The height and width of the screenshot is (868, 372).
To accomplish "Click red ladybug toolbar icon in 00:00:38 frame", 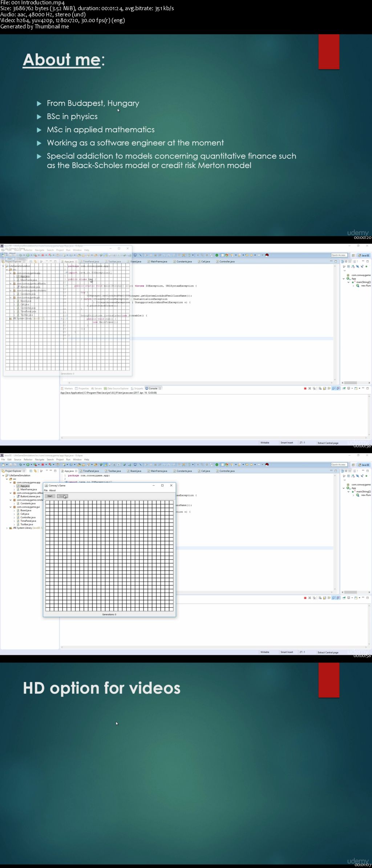I will pyautogui.click(x=267, y=255).
